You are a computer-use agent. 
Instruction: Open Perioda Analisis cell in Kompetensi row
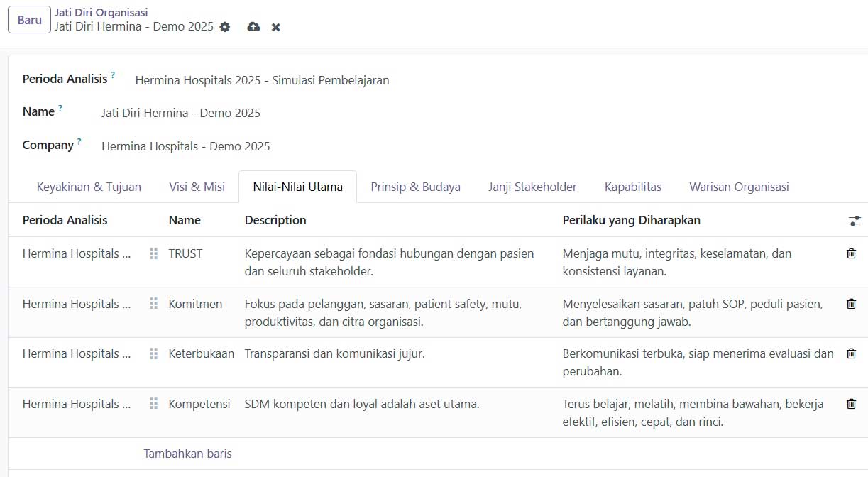(x=77, y=404)
